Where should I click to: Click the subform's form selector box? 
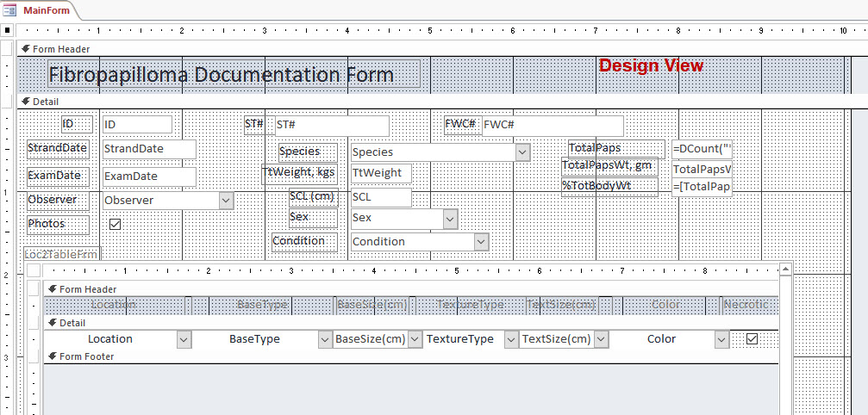(34, 270)
